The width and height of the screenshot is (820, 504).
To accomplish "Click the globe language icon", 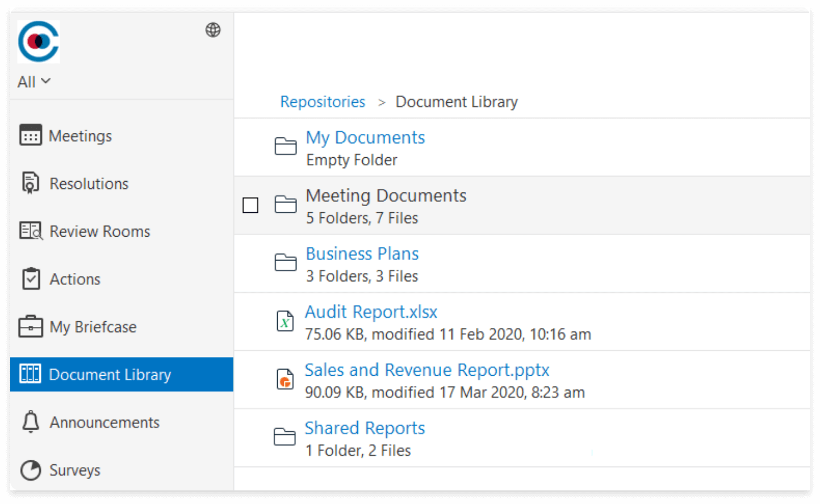I will click(x=213, y=30).
